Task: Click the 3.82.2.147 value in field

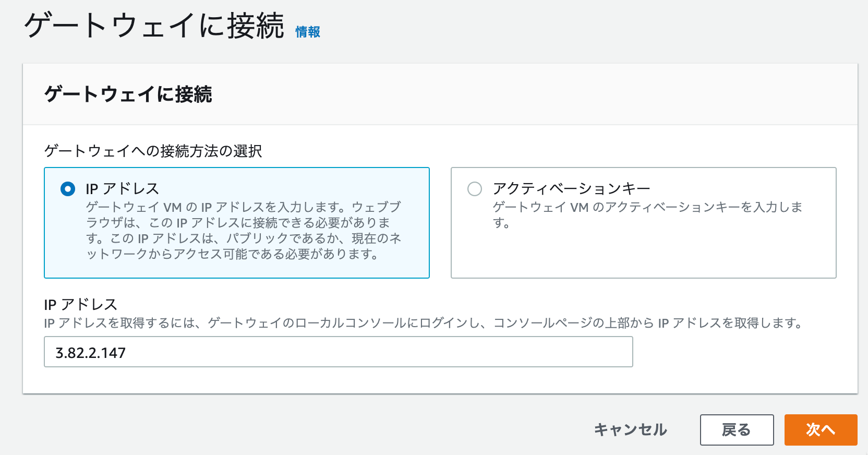Action: [90, 353]
